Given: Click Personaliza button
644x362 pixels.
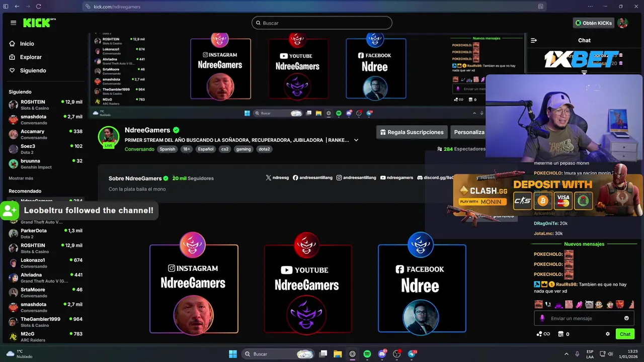Looking at the screenshot, I should 468,132.
